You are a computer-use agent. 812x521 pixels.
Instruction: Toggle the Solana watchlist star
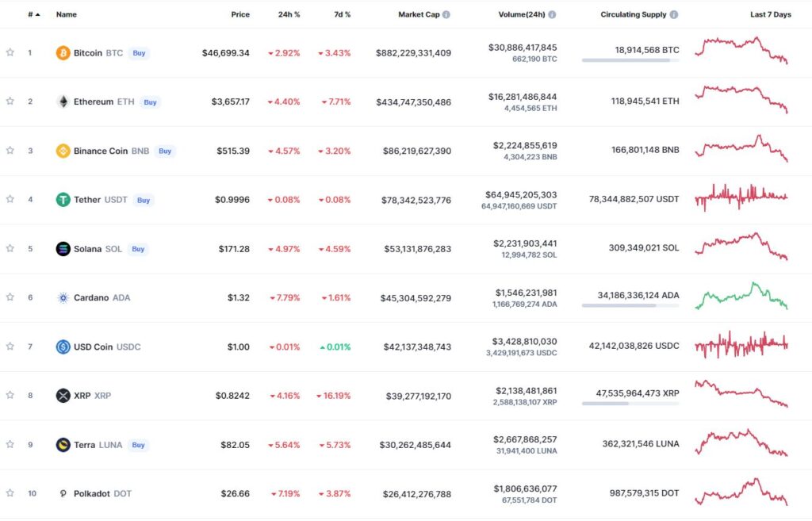(x=10, y=248)
